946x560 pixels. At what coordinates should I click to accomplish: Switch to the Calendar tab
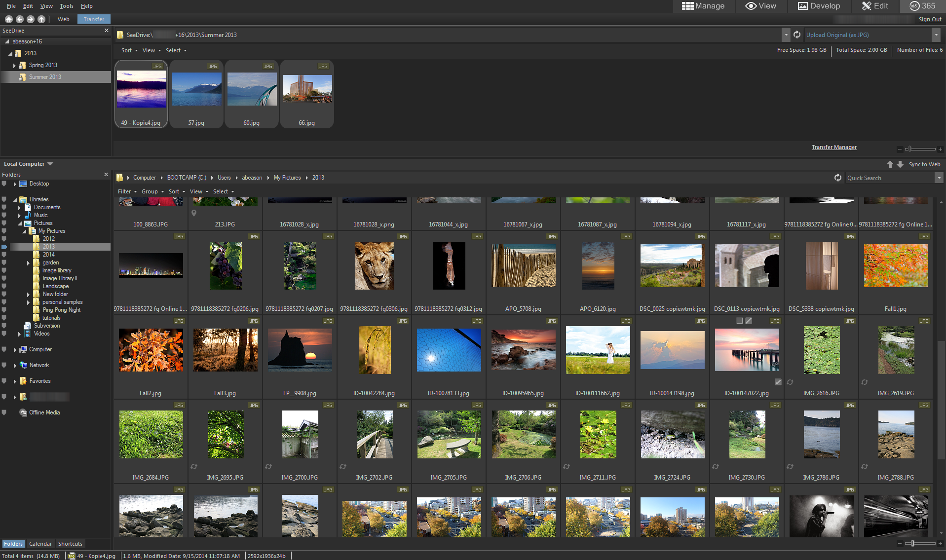tap(40, 544)
